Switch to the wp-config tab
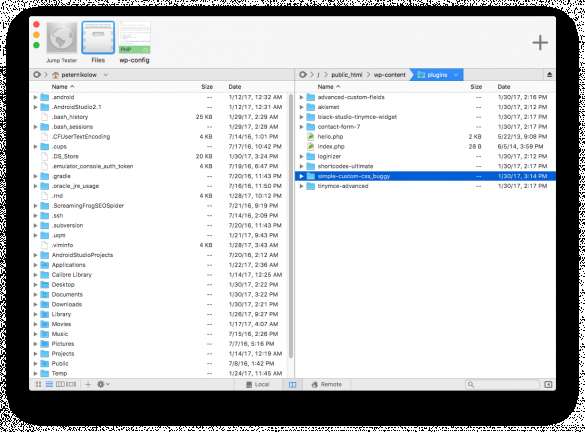This screenshot has height=432, width=585. (135, 38)
